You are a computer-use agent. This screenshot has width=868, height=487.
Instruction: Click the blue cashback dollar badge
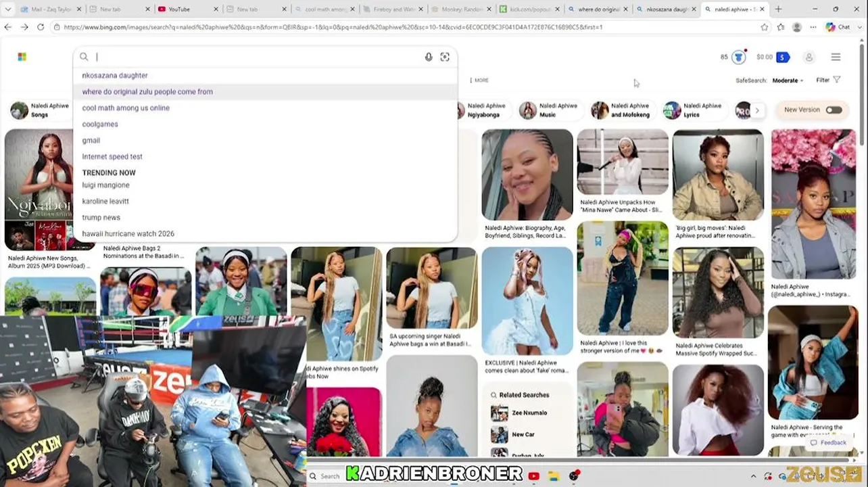coord(783,57)
